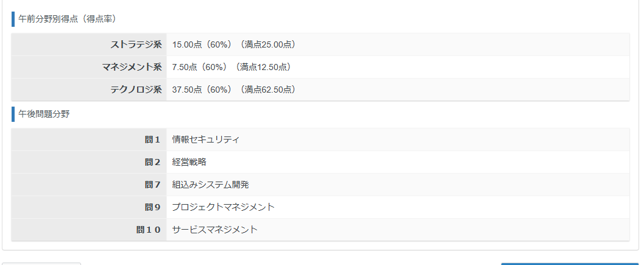The height and width of the screenshot is (265, 644).
Task: Click the 7.50点 management score cell
Action: pos(232,67)
